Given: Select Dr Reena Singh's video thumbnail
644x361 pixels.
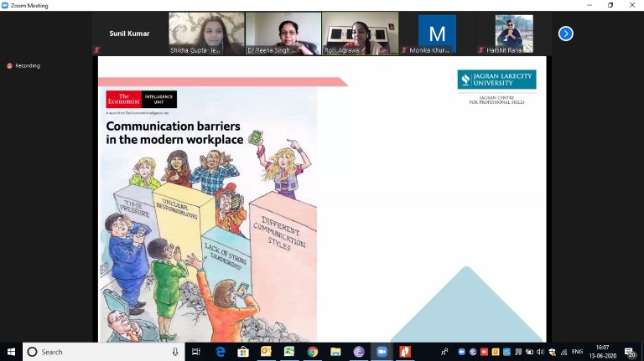Looking at the screenshot, I should (283, 34).
